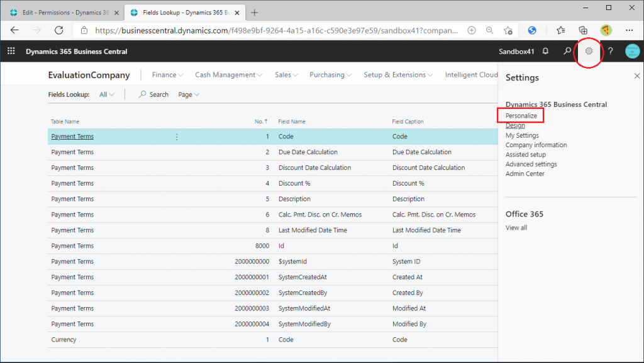Open Company information
This screenshot has height=363, width=644.
click(x=536, y=145)
